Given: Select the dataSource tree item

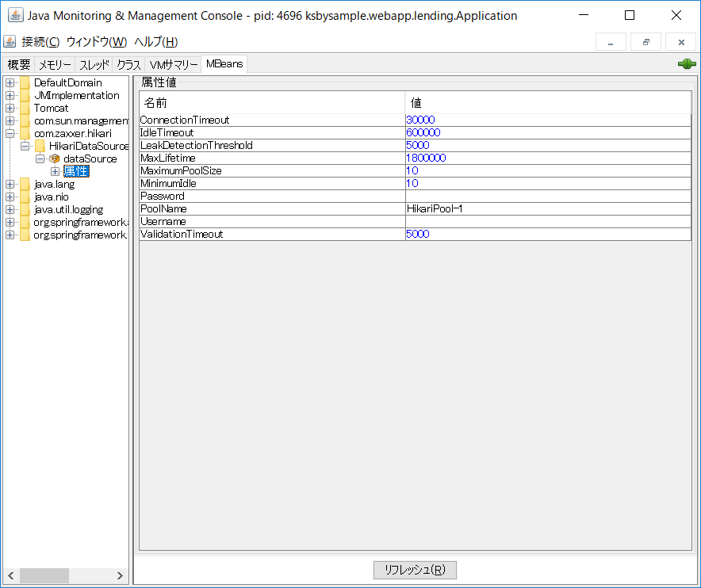Looking at the screenshot, I should coord(90,158).
